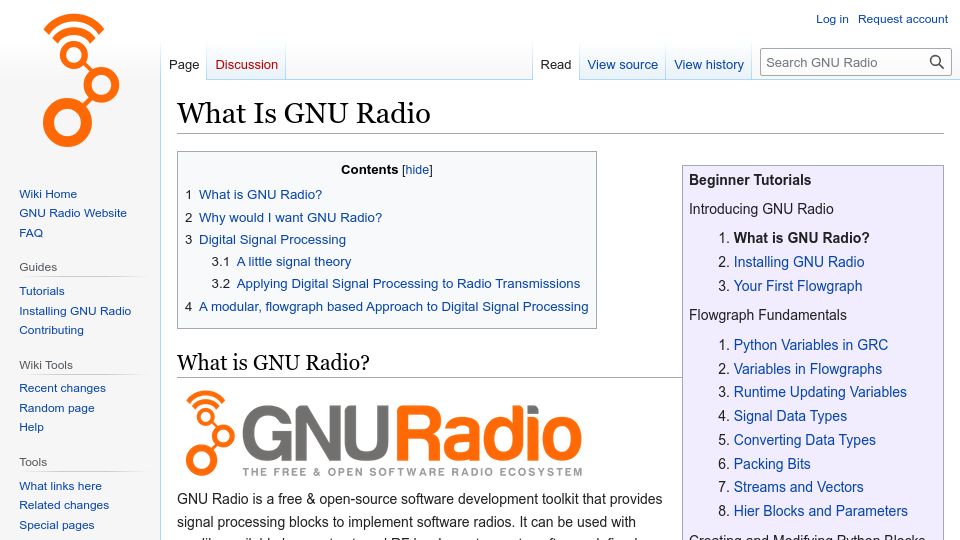Click the Beginner Tutorials heading
The image size is (960, 540).
(750, 180)
